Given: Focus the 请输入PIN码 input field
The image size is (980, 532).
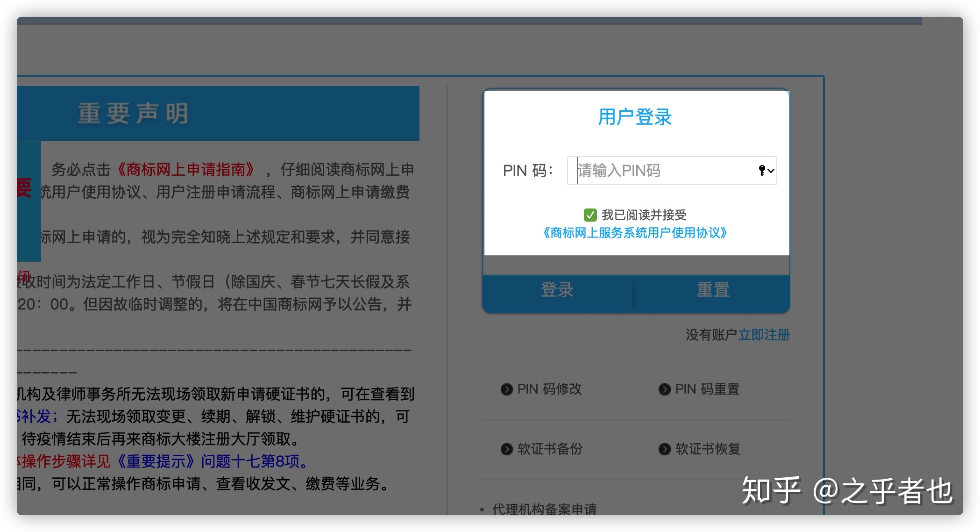Looking at the screenshot, I should coord(663,171).
